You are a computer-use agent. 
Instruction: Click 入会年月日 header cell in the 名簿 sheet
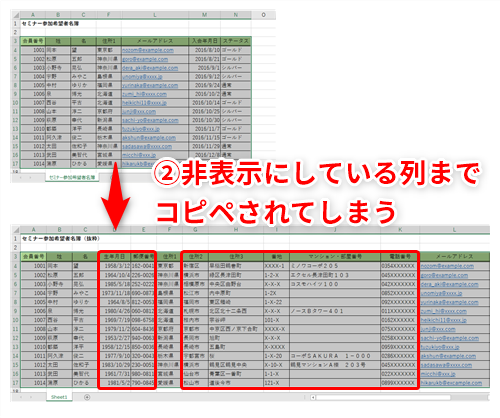point(204,41)
